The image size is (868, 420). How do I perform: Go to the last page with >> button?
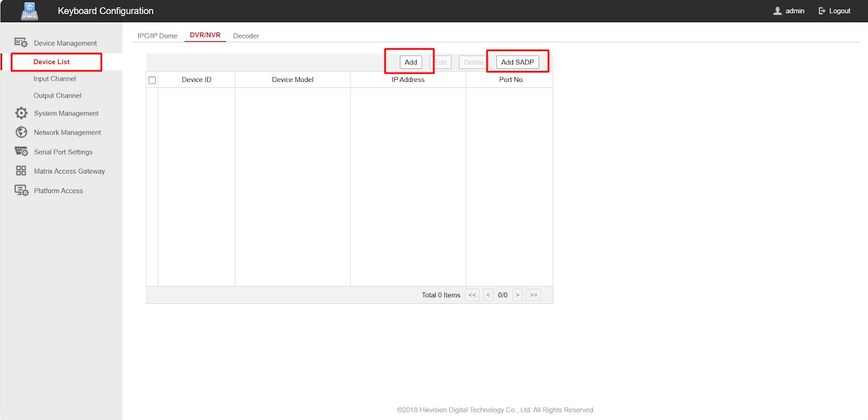[533, 295]
